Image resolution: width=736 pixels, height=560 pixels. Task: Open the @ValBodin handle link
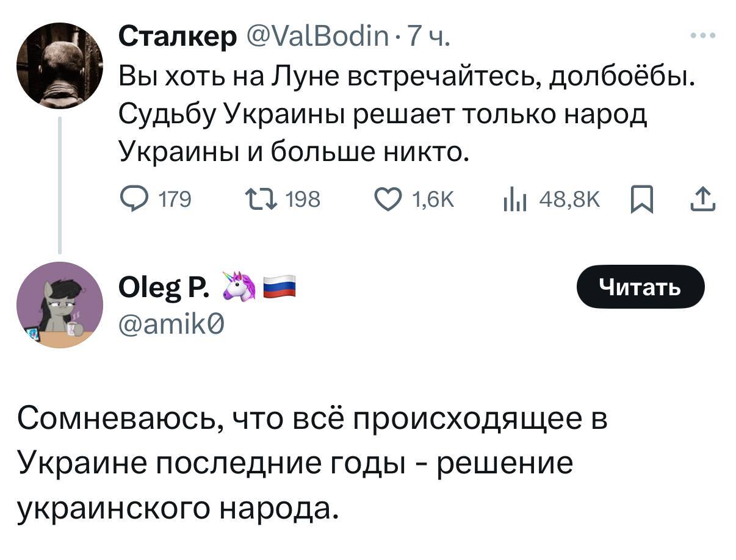click(x=317, y=38)
